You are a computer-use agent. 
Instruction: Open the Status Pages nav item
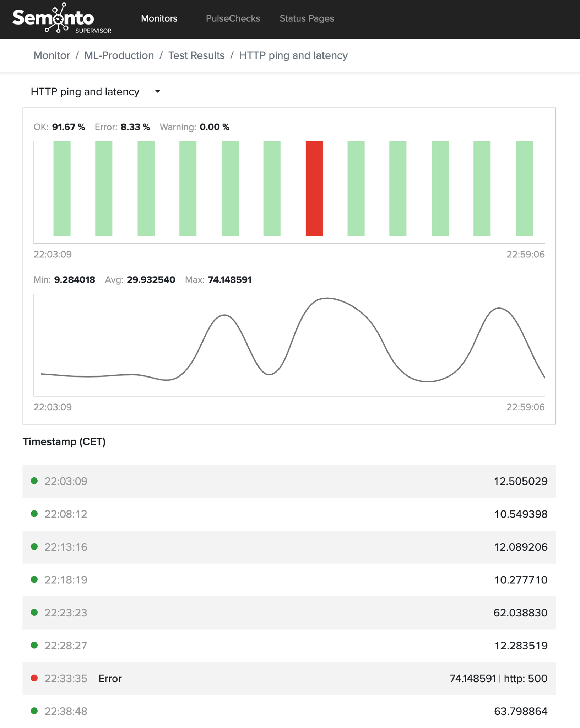coord(307,18)
